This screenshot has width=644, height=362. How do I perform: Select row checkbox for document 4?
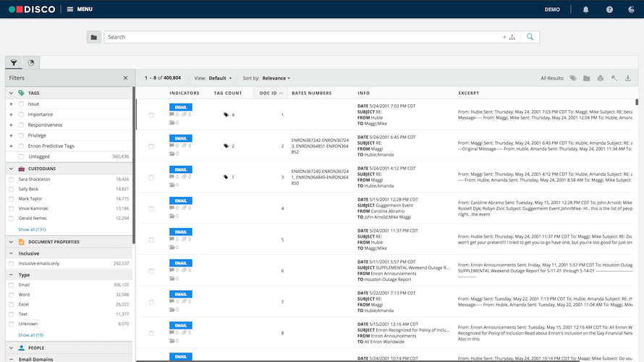point(151,209)
